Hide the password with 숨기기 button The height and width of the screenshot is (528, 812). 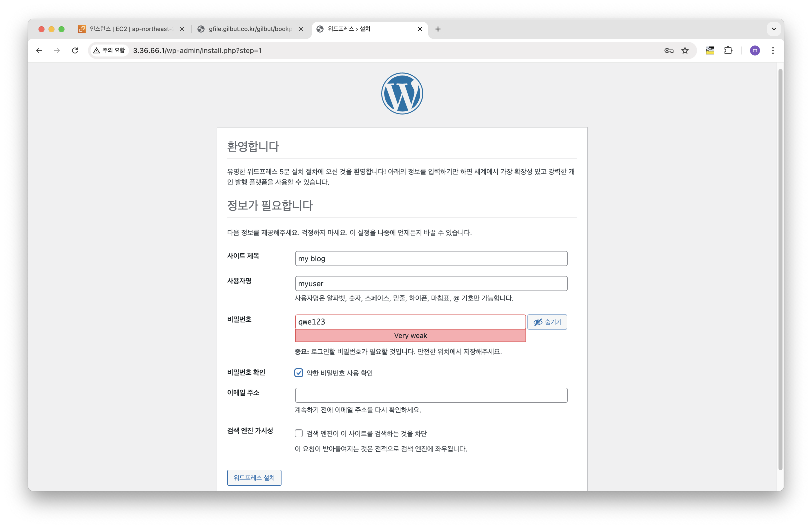(x=547, y=322)
